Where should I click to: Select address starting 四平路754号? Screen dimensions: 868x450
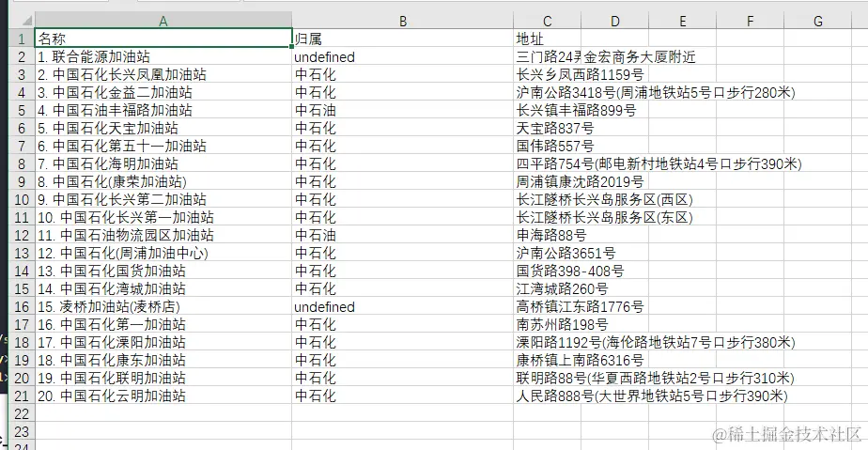(x=659, y=163)
